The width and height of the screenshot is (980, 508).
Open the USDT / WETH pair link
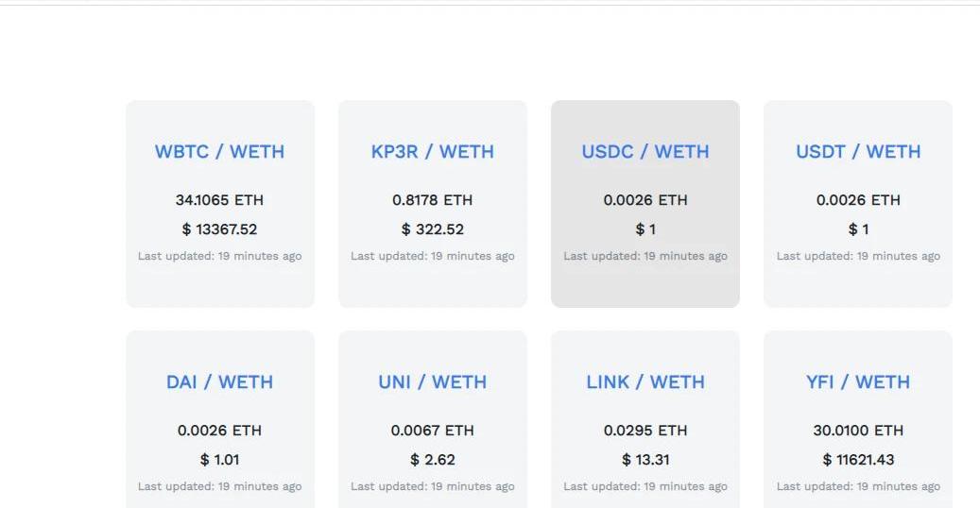pos(858,151)
